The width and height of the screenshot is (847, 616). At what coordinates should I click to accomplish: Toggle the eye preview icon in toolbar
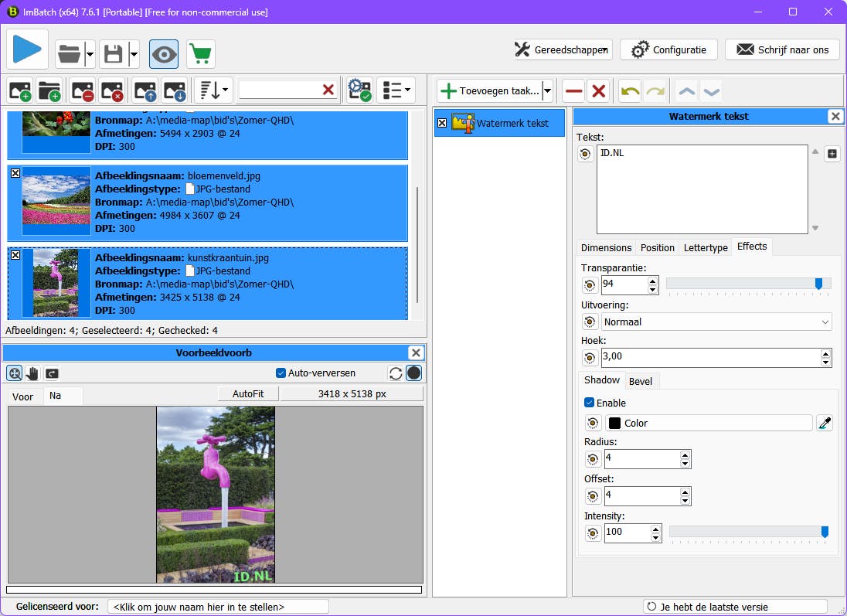[x=164, y=54]
